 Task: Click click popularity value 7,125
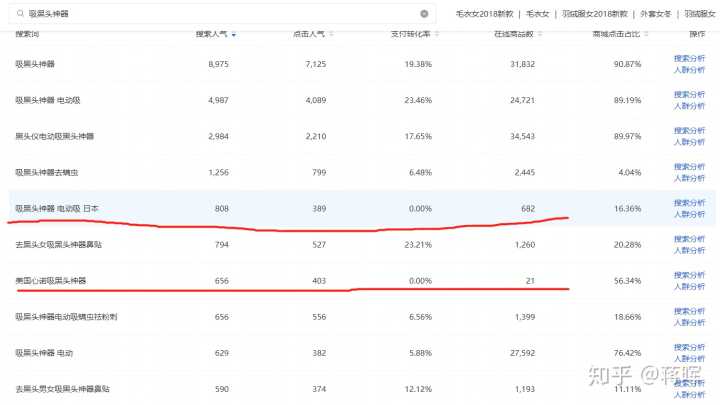(316, 64)
